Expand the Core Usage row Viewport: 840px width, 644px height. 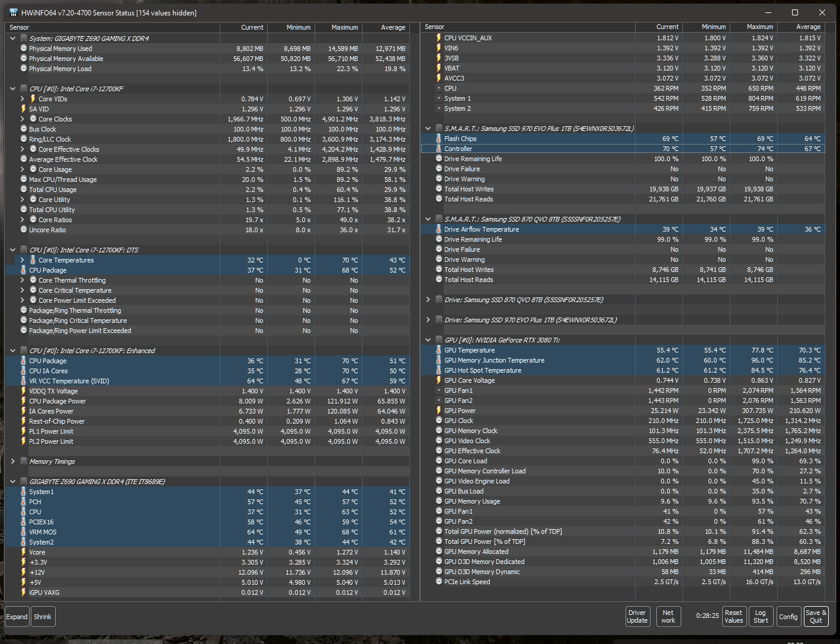[x=23, y=169]
